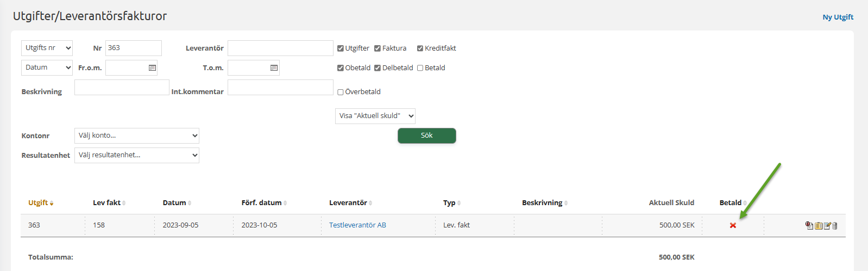This screenshot has height=271, width=868.
Task: Uncheck the Utgifter checkbox
Action: click(341, 48)
